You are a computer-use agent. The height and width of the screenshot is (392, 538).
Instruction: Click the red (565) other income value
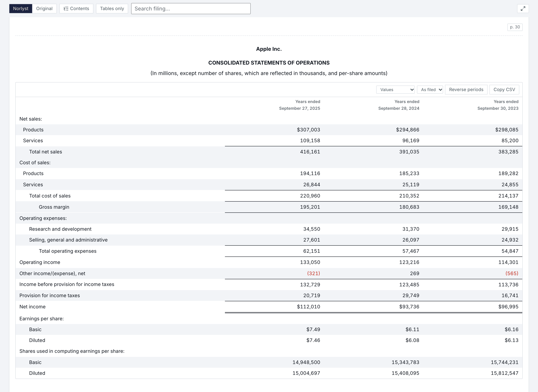click(x=512, y=274)
